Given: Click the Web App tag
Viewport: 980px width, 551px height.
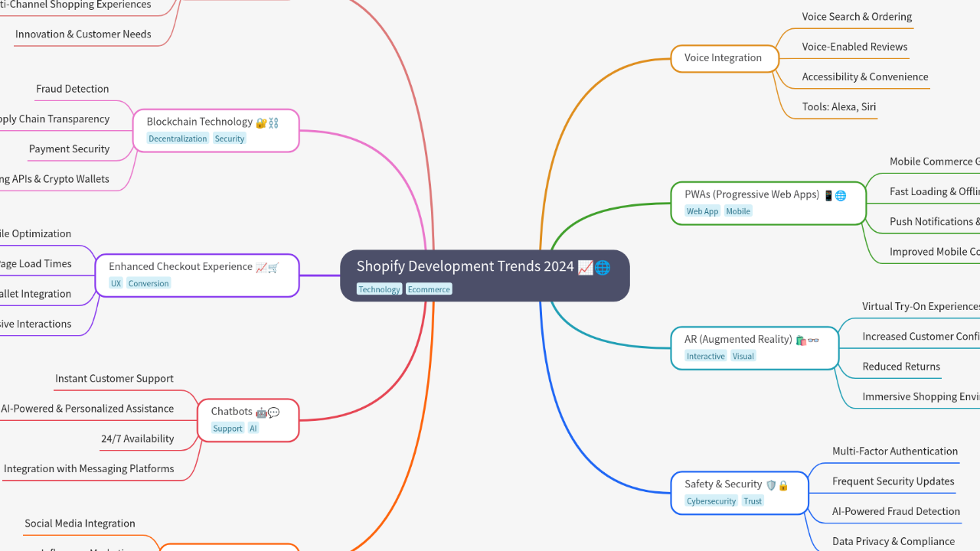Looking at the screenshot, I should point(702,211).
